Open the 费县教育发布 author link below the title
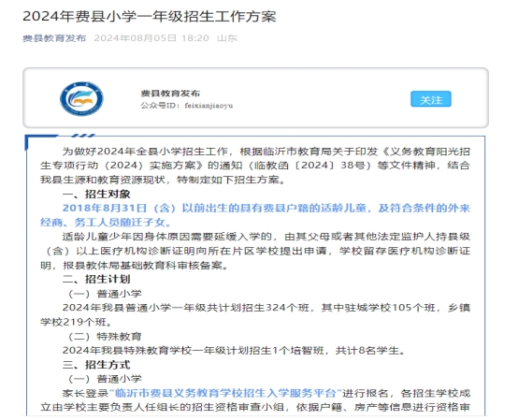Viewport: 518px width, 420px height. tap(54, 38)
